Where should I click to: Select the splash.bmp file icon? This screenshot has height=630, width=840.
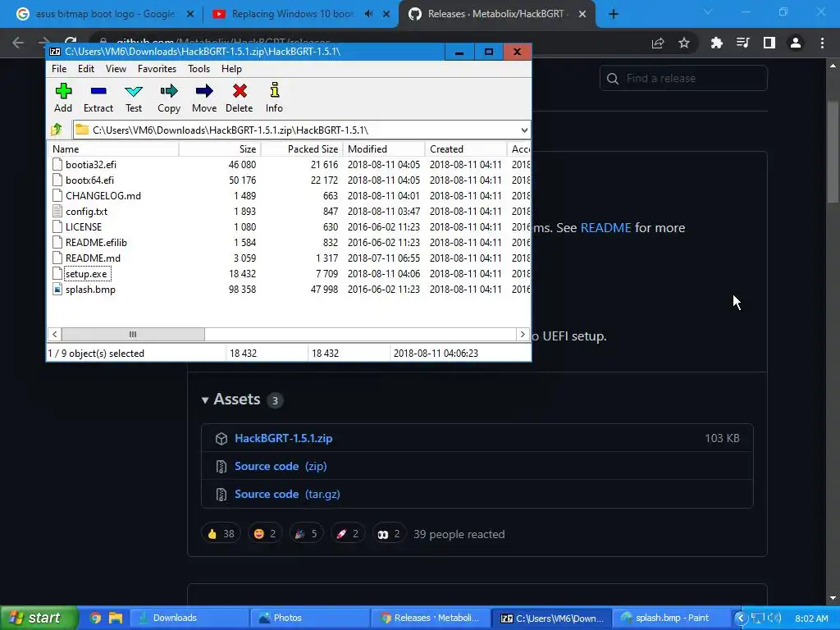click(x=57, y=290)
